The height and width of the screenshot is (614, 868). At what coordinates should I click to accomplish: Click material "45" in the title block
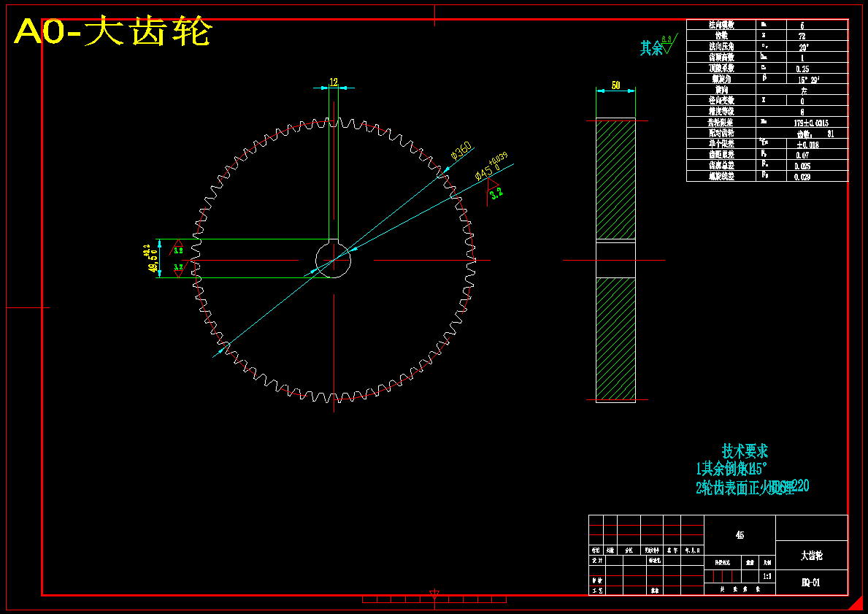[x=740, y=535]
